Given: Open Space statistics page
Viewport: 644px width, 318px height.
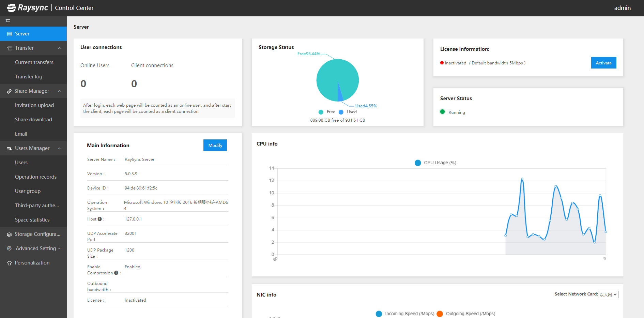Looking at the screenshot, I should 33,220.
